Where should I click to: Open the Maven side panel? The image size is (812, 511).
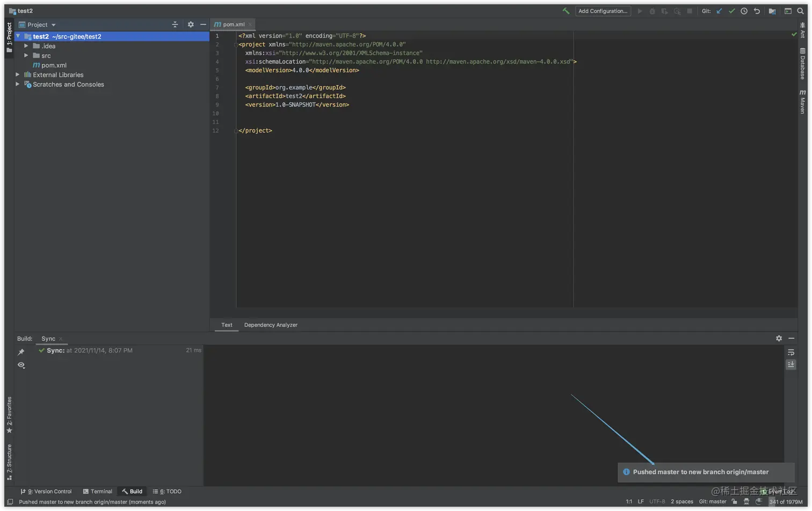[x=802, y=102]
